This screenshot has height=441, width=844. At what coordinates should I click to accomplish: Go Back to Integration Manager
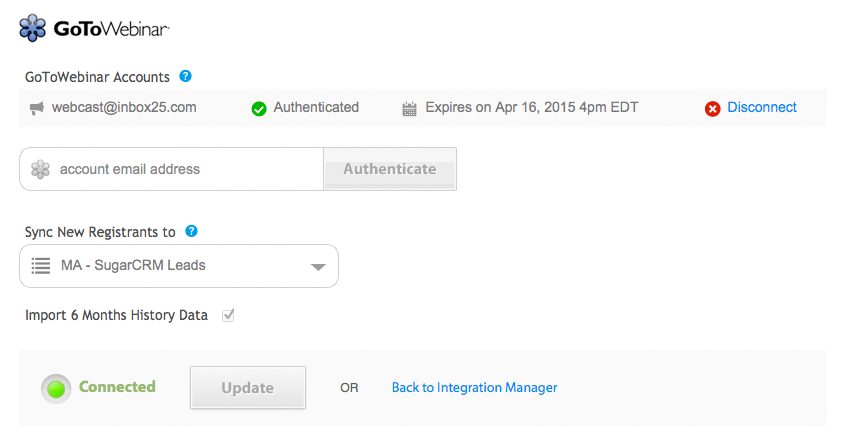tap(474, 388)
